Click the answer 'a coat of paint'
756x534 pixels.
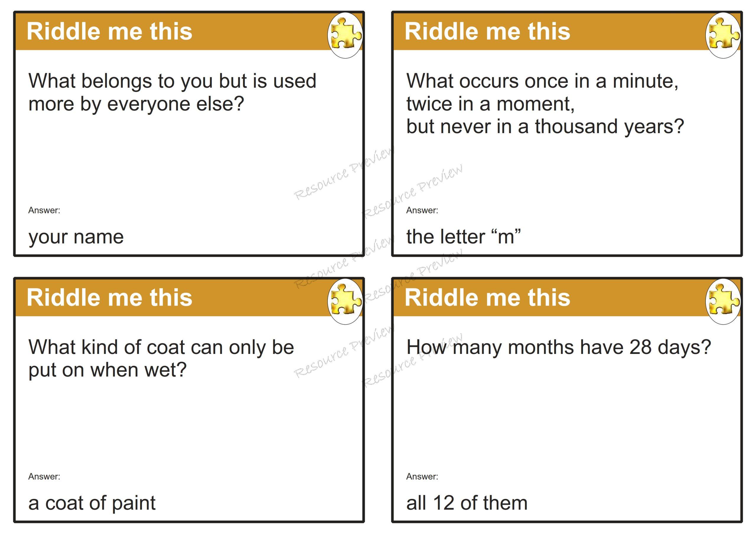[92, 503]
